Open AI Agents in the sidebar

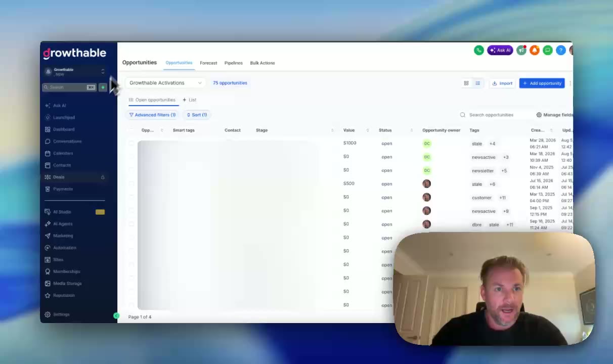[x=63, y=223]
